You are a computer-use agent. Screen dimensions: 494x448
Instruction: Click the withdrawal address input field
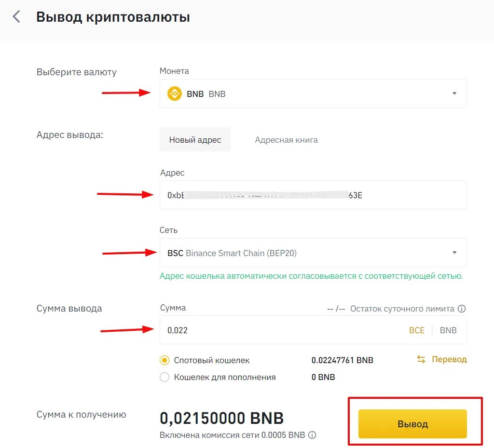(313, 195)
